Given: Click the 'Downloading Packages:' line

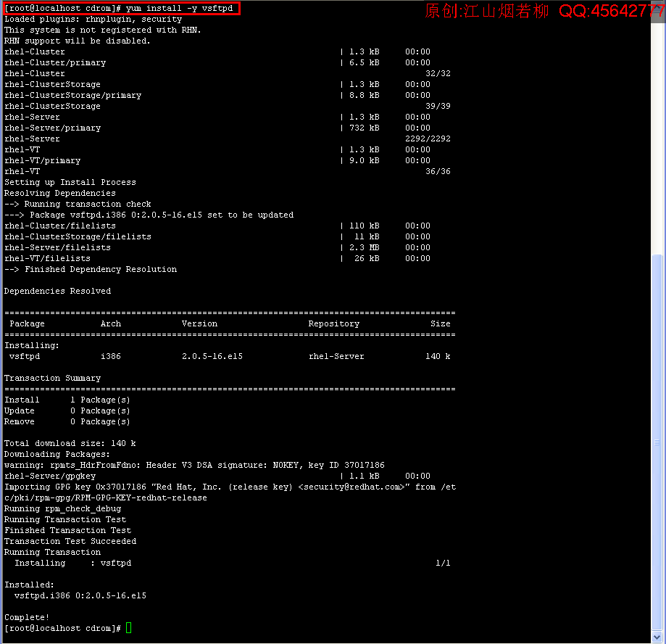Looking at the screenshot, I should pos(57,455).
